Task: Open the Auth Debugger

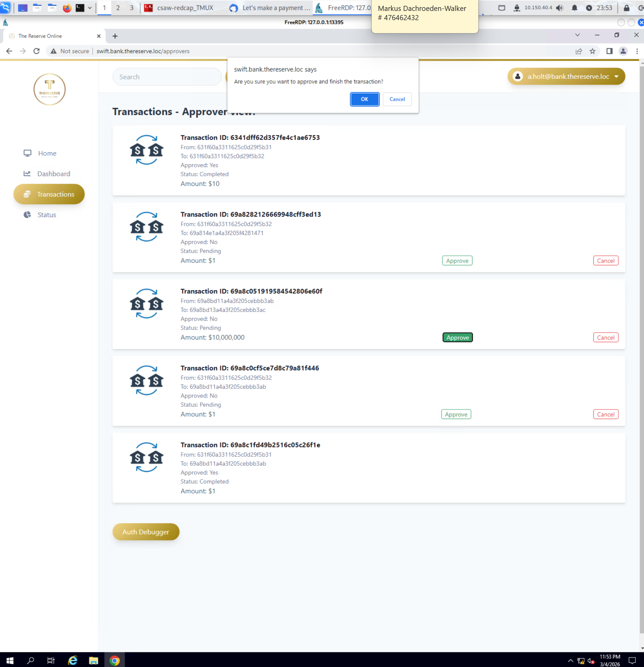Action: (146, 532)
